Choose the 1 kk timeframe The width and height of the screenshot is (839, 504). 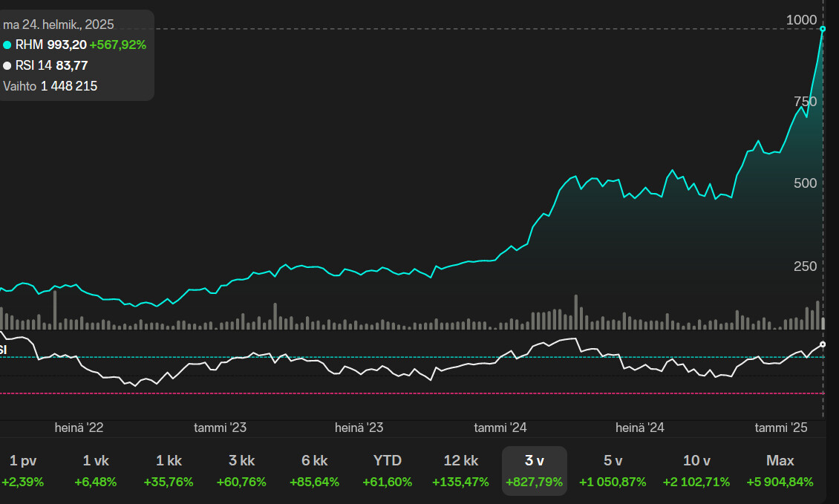click(x=169, y=471)
